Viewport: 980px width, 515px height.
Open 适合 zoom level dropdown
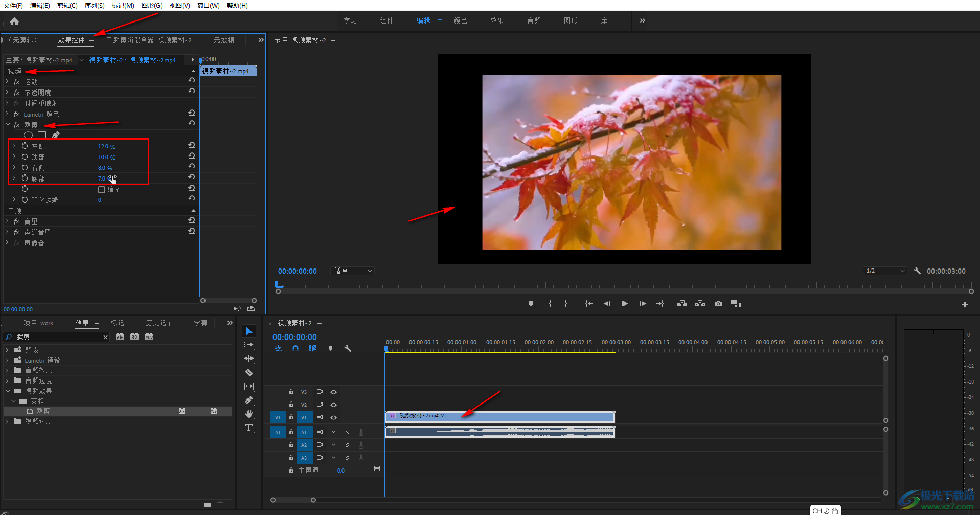353,271
